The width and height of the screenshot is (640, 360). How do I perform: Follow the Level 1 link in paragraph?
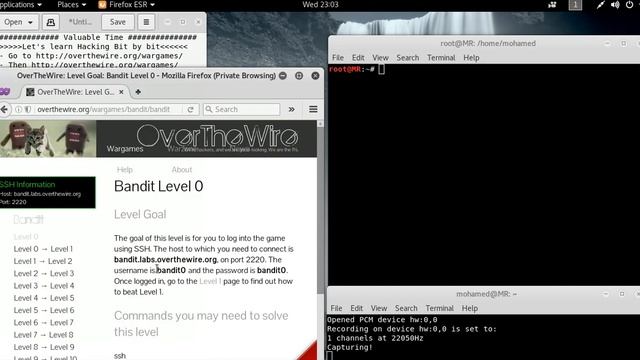(210, 281)
